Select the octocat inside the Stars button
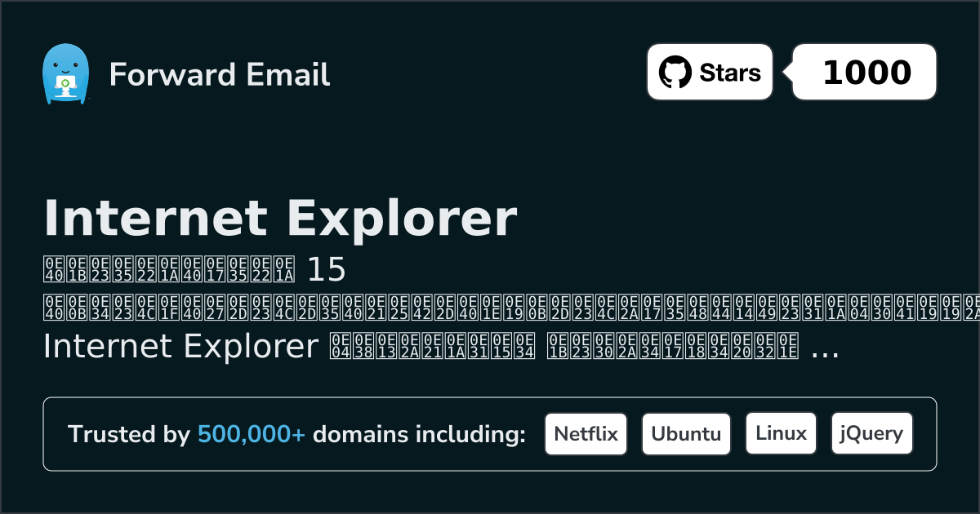 (x=675, y=72)
